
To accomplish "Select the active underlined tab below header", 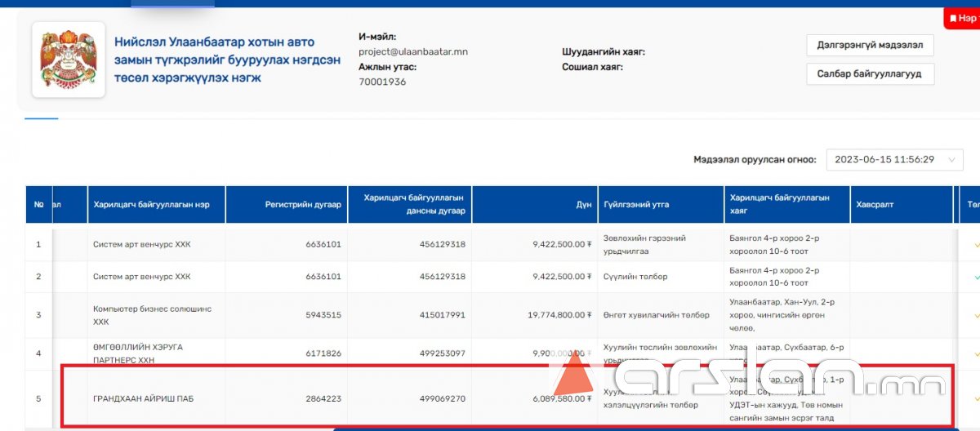I will pos(41,118).
